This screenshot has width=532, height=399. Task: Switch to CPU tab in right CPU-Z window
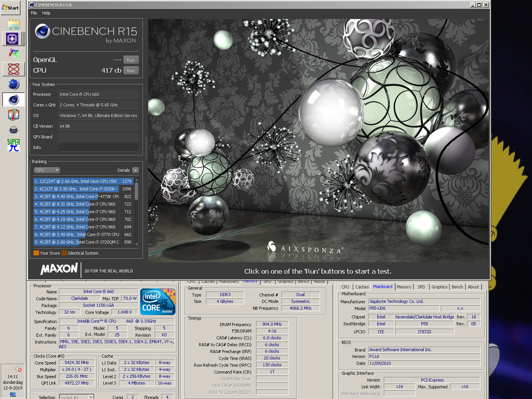(345, 287)
